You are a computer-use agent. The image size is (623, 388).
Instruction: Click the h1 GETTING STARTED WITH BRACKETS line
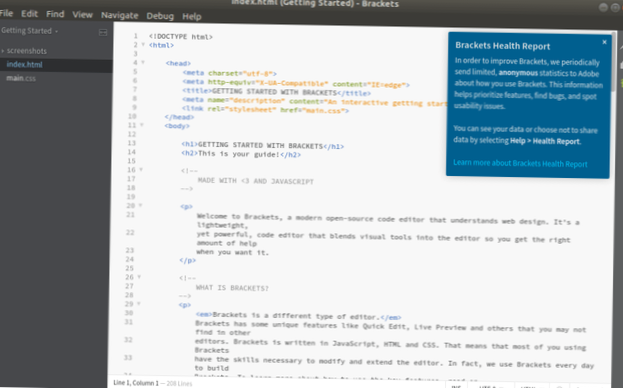[262, 145]
